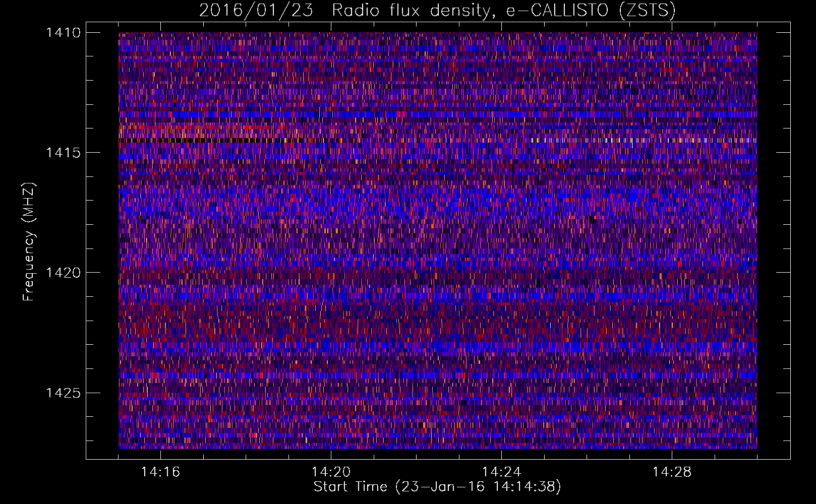Click the 'Start Time (23-Jan-16 14:14:38)' label
Screen dimensions: 816x504
pyautogui.click(x=437, y=487)
